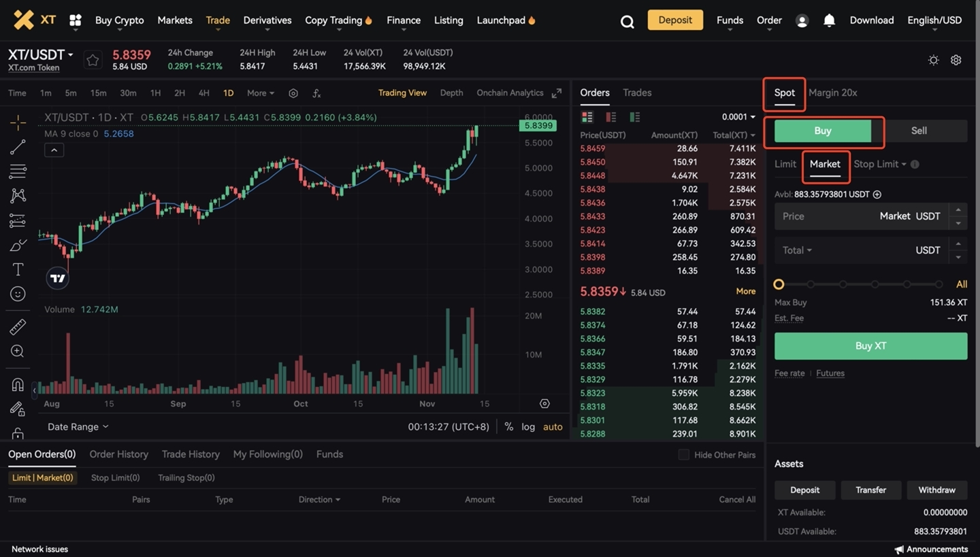This screenshot has height=557, width=980.
Task: Toggle log scale on chart
Action: click(528, 426)
